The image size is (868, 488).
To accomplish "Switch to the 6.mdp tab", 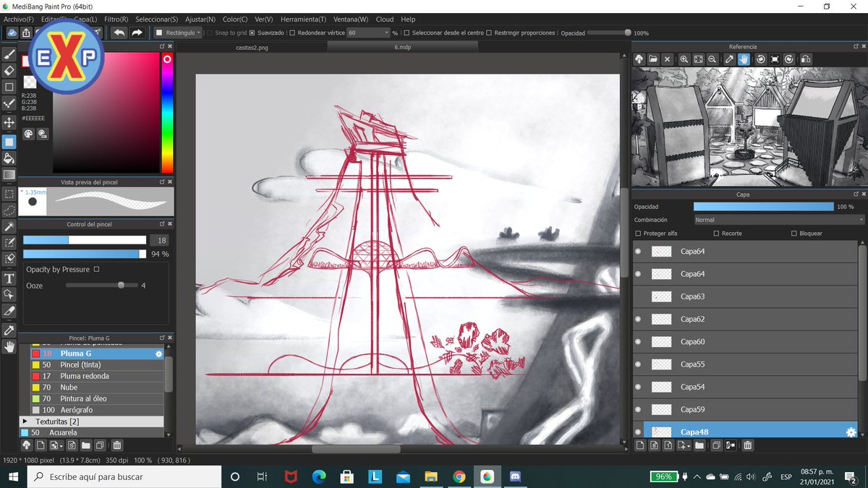I will point(403,46).
